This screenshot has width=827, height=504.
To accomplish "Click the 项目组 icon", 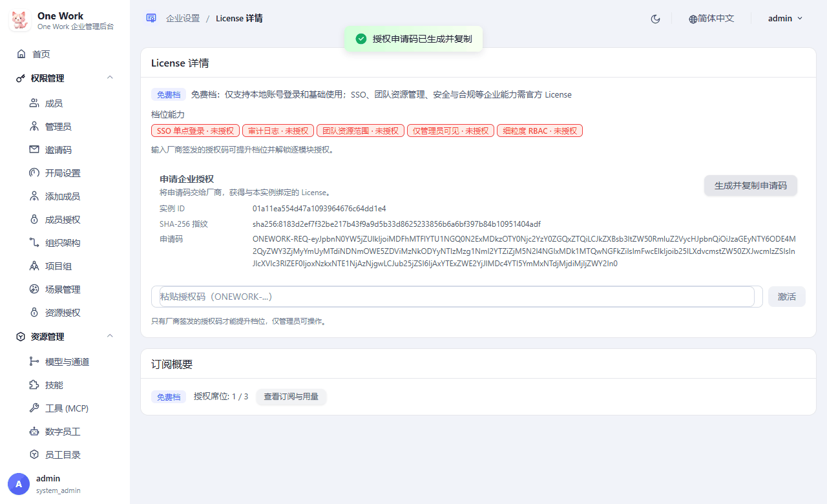I will [34, 266].
